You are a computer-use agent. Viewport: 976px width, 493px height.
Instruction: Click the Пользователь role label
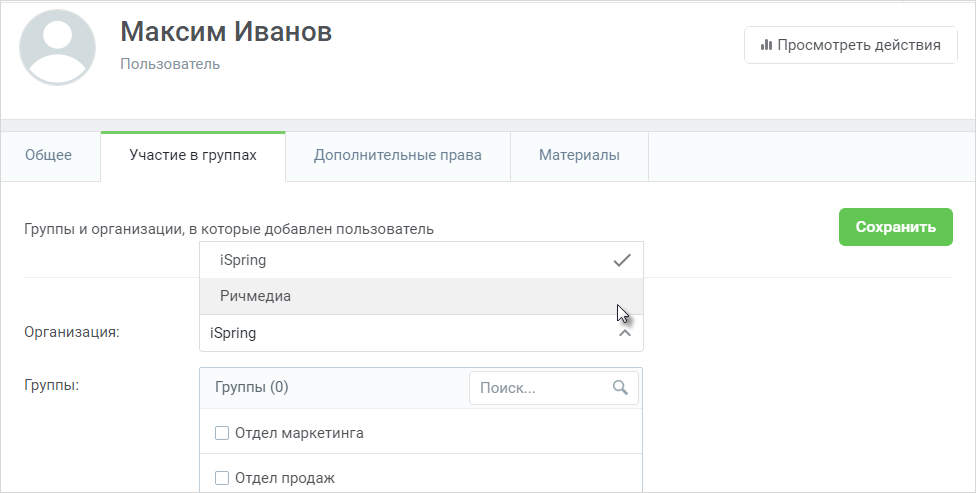pos(170,64)
